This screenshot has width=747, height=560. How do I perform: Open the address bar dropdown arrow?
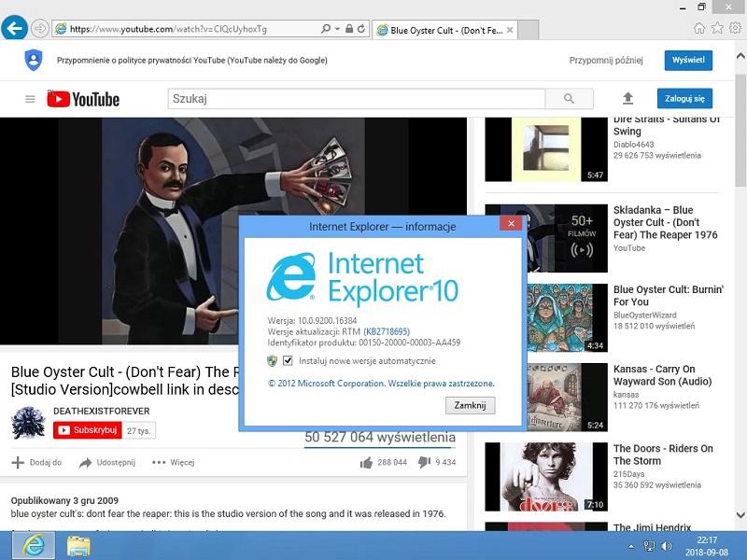[x=337, y=29]
